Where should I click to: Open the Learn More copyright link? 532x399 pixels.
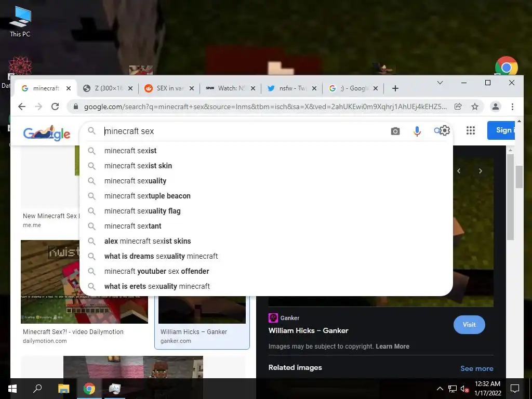[x=392, y=347]
